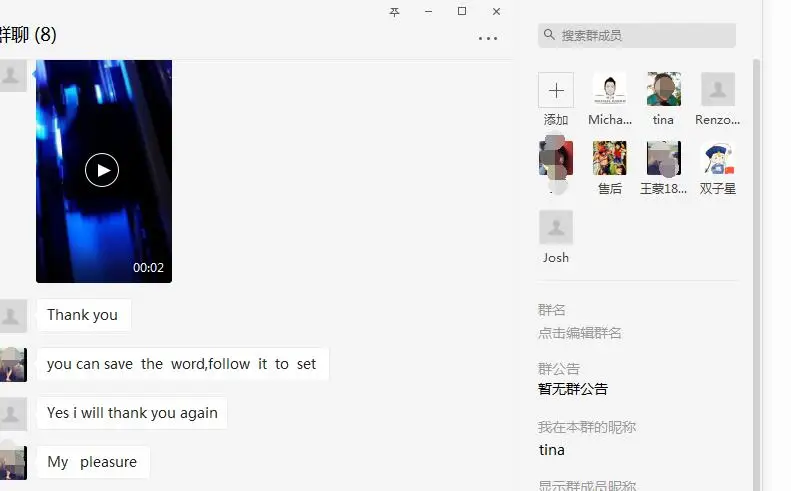Open tina member avatar in member list
The height and width of the screenshot is (491, 791).
pos(664,89)
